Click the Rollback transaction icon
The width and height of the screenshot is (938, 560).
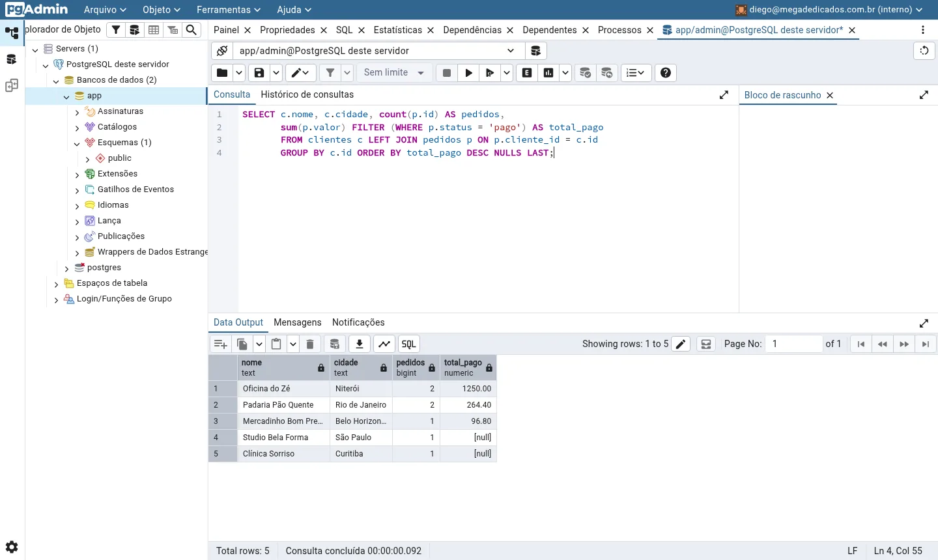pyautogui.click(x=607, y=73)
